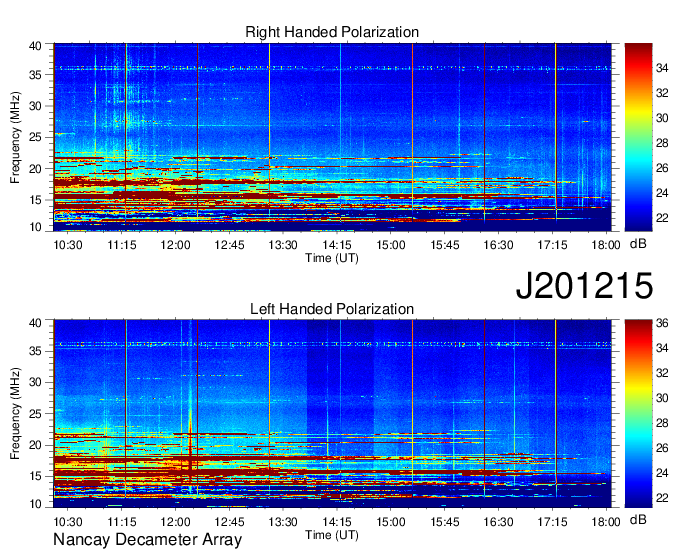
Task: Click the Left Handed plot's dB color bar
Action: 638,414
